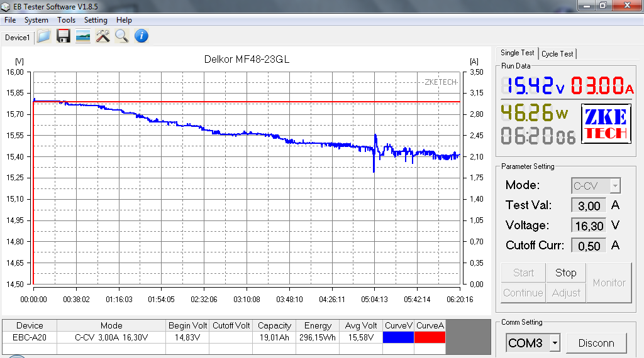Image resolution: width=644 pixels, height=358 pixels.
Task: Open file with the folder icon
Action: (x=43, y=36)
